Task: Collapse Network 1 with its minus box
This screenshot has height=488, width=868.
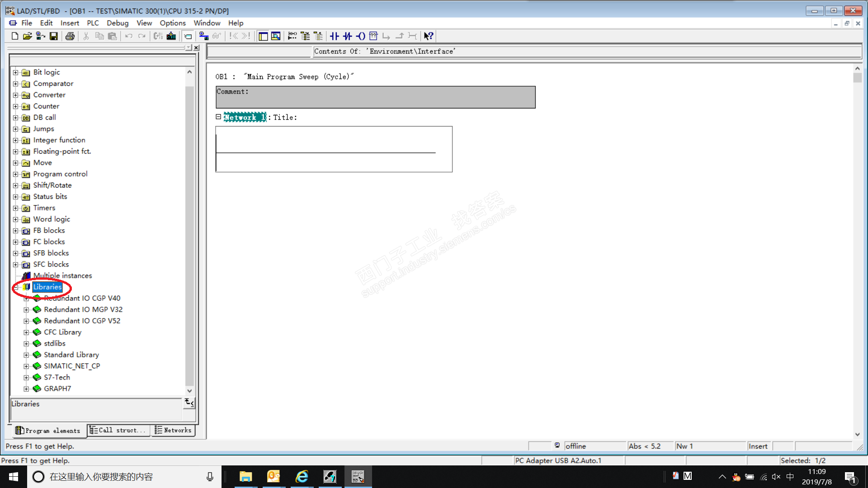Action: 218,117
